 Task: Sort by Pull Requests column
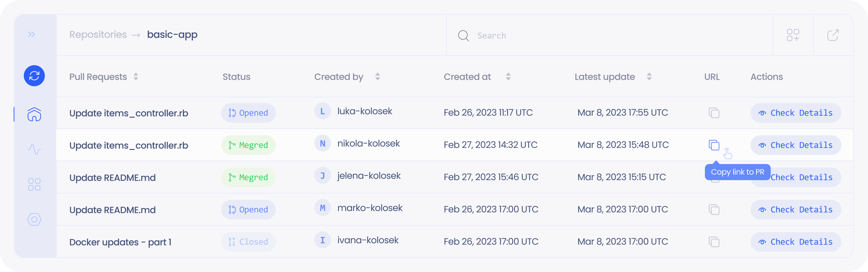tap(136, 77)
